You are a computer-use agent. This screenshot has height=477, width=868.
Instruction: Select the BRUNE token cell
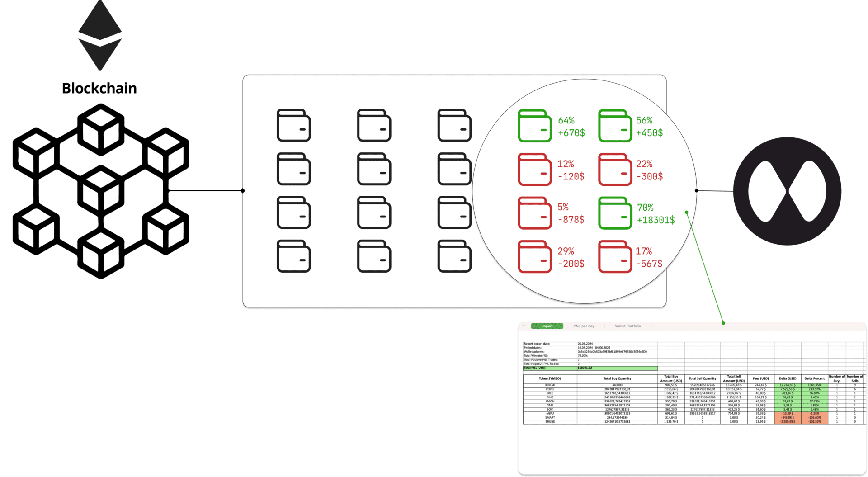click(x=550, y=422)
